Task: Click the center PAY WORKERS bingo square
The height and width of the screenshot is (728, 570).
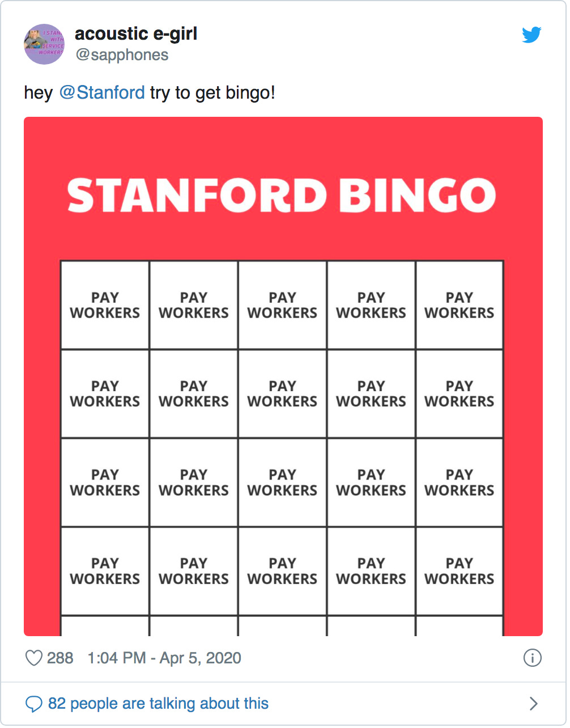Action: (x=282, y=482)
